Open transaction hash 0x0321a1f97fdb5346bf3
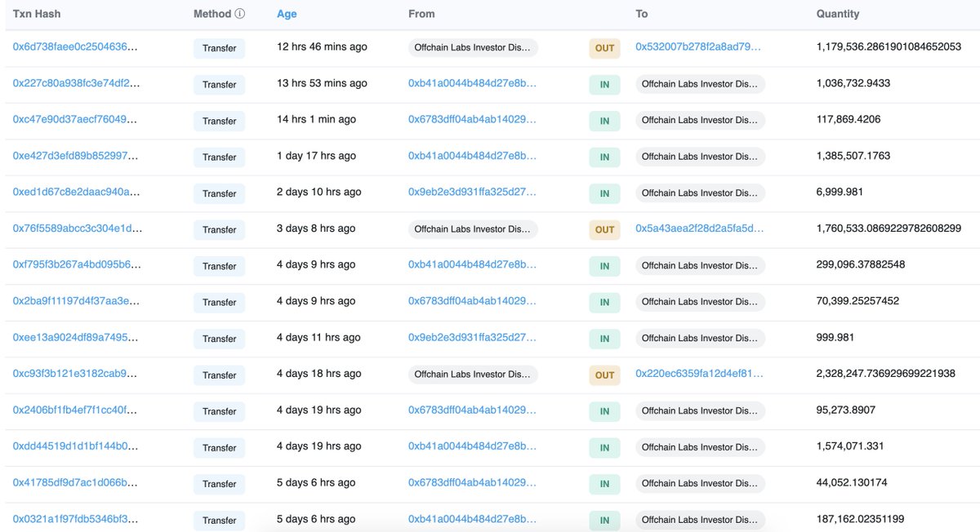This screenshot has height=532, width=980. pyautogui.click(x=75, y=519)
